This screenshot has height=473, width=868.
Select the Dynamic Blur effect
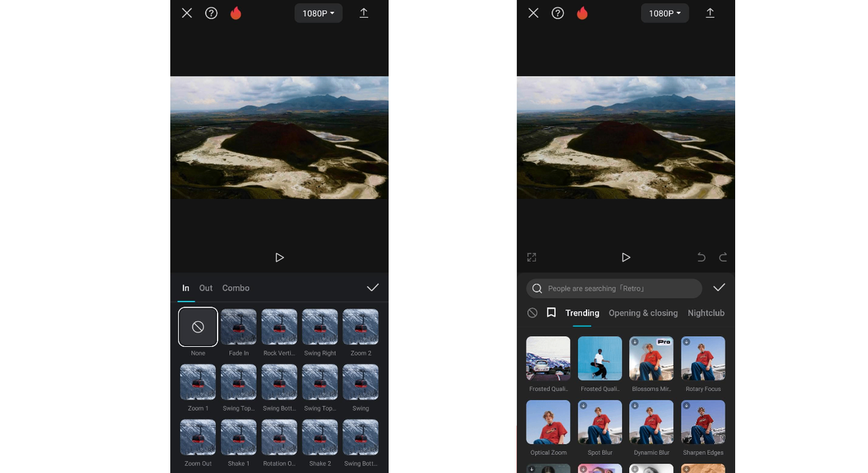click(652, 422)
